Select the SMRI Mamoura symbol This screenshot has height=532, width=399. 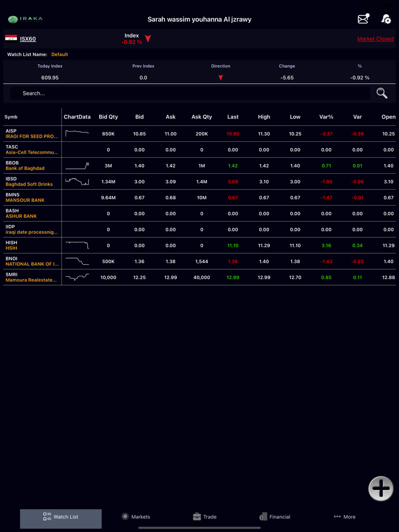point(32,277)
